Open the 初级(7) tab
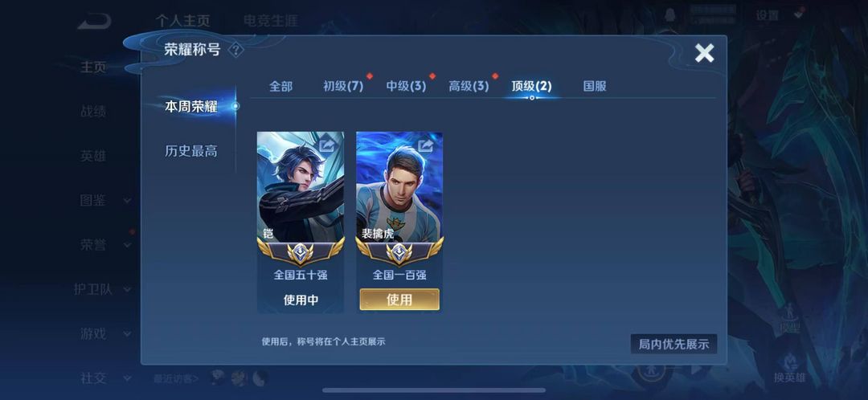This screenshot has width=868, height=400. 343,86
